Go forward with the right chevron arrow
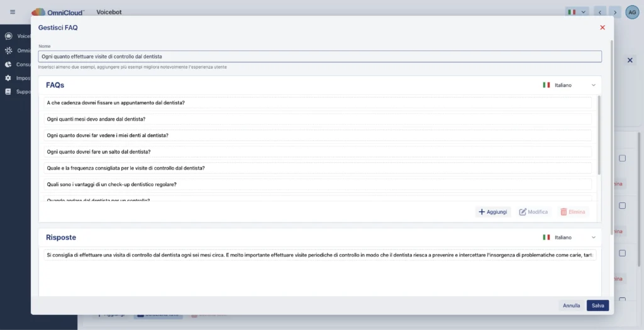The height and width of the screenshot is (330, 644). pyautogui.click(x=615, y=12)
